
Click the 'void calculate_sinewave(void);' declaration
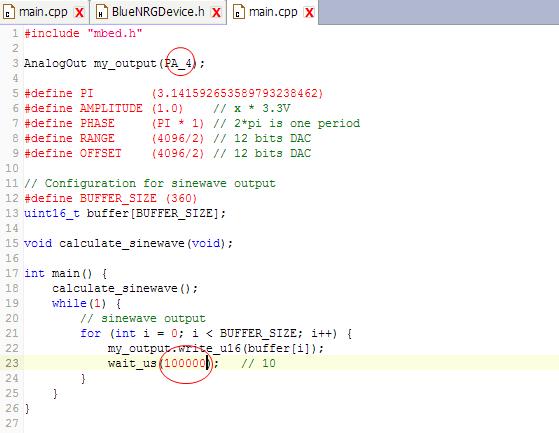128,243
